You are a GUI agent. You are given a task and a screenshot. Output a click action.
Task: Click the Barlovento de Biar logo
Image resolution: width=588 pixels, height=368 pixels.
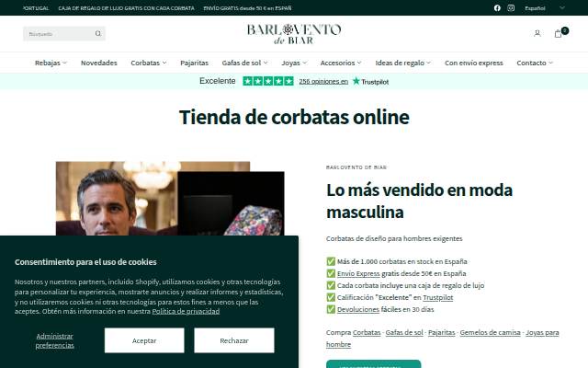pyautogui.click(x=294, y=34)
